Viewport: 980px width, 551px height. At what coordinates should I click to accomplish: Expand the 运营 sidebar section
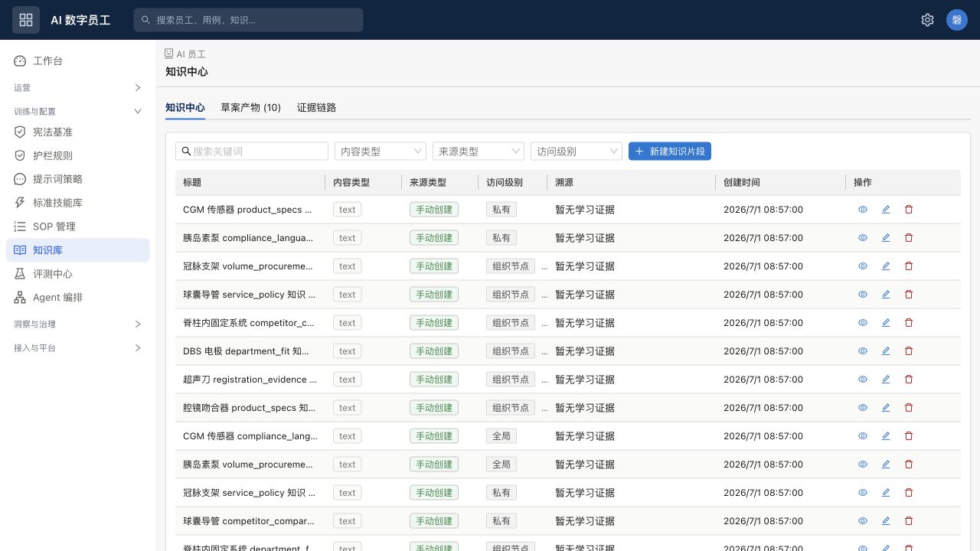pos(77,87)
